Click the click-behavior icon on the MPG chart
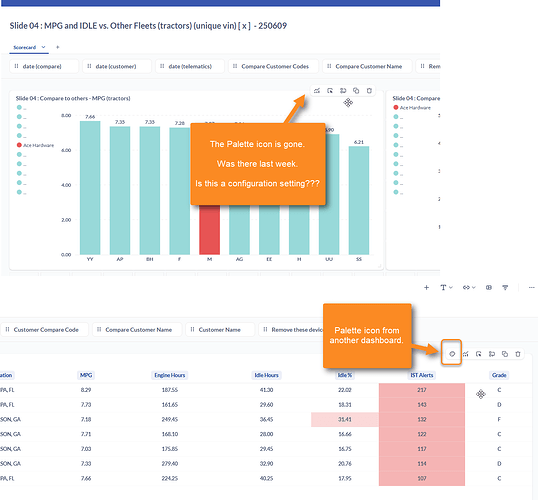 (x=330, y=91)
